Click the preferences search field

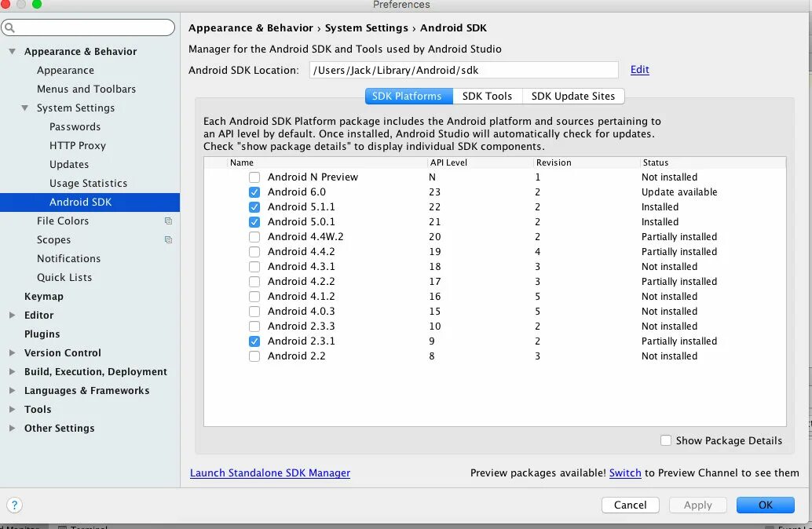pyautogui.click(x=88, y=27)
